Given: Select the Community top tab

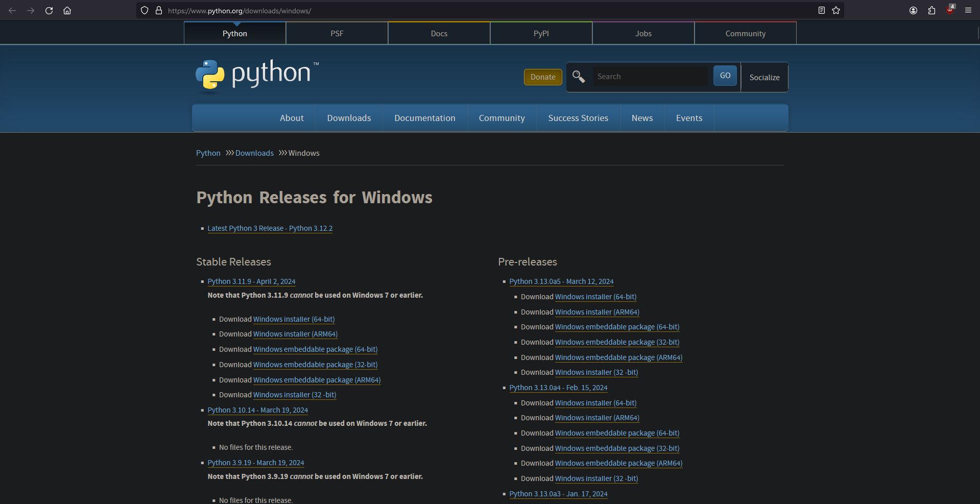Looking at the screenshot, I should [746, 33].
